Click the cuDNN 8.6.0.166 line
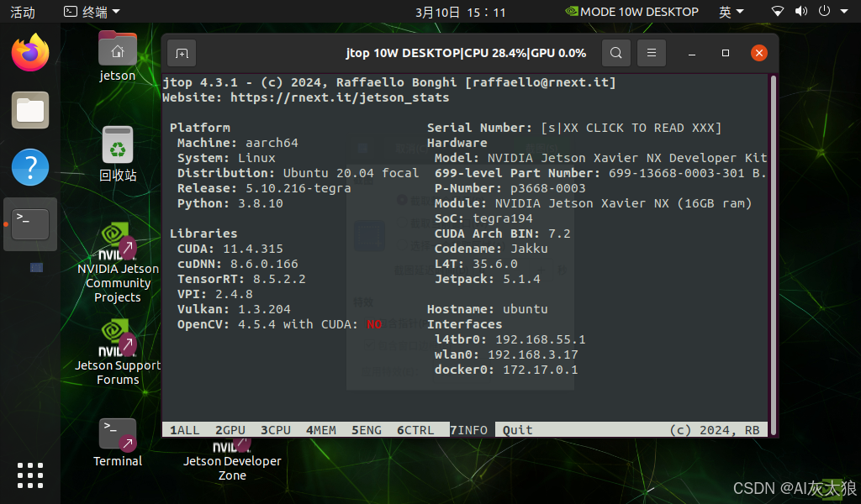Screen dimensions: 861x504 tap(238, 264)
